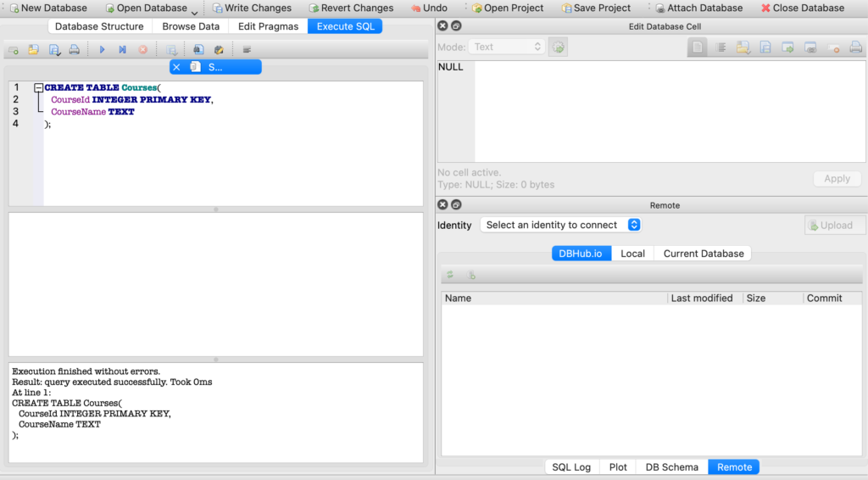Import cell data from file icon
The width and height of the screenshot is (868, 480).
click(x=743, y=47)
